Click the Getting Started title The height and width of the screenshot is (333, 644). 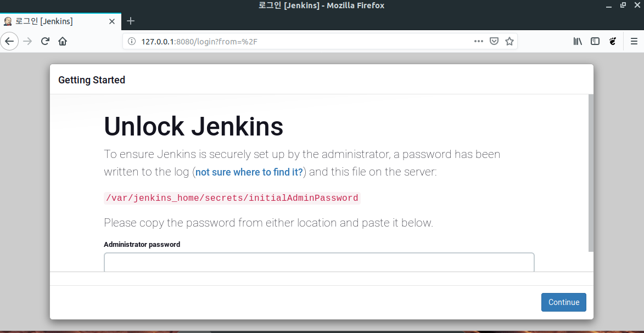92,80
